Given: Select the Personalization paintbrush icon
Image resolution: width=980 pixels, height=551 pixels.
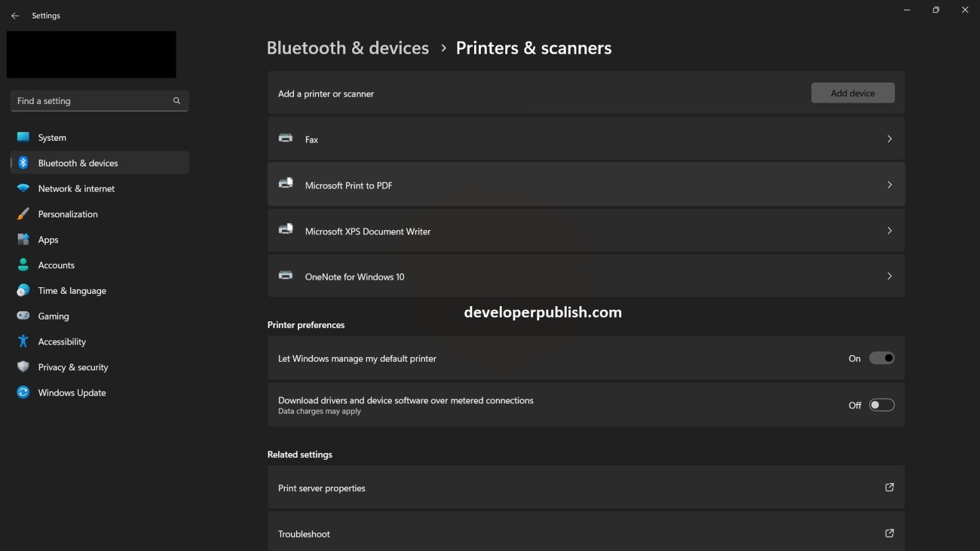Looking at the screenshot, I should (x=23, y=214).
